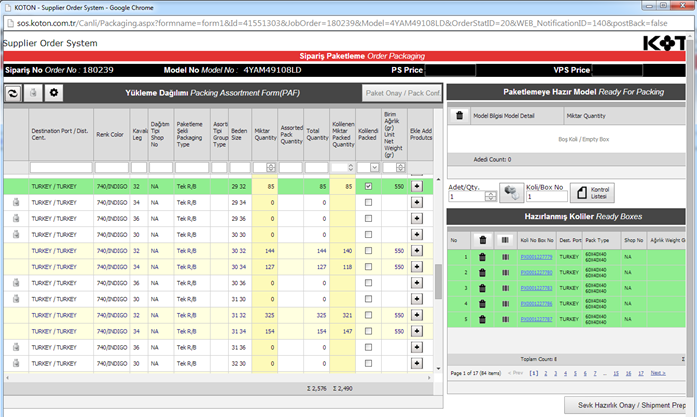Click barcode icon for ready box 3
This screenshot has height=417, width=697.
[505, 288]
